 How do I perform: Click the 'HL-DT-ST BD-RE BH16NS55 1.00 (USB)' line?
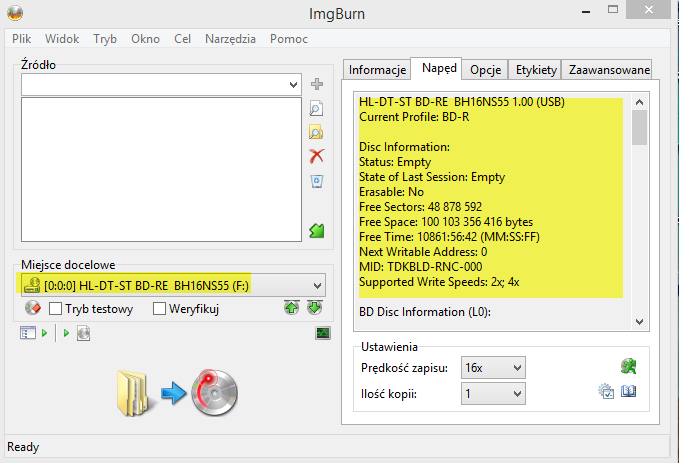(x=462, y=102)
